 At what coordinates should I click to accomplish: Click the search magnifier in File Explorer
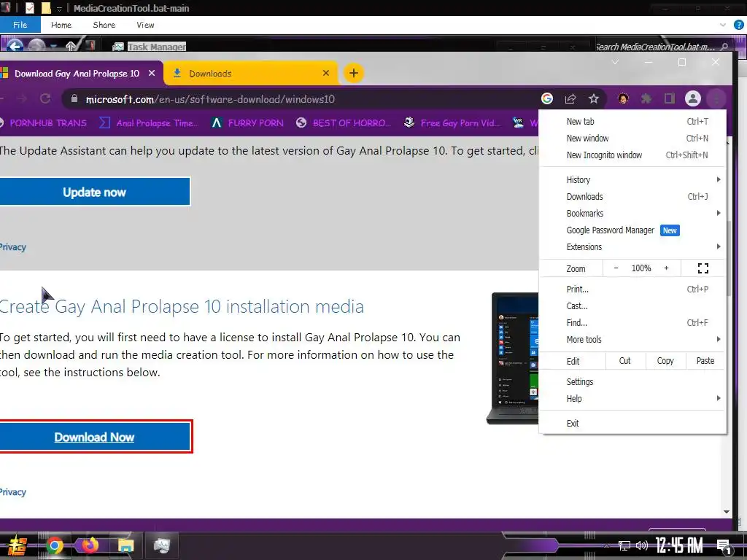click(724, 47)
